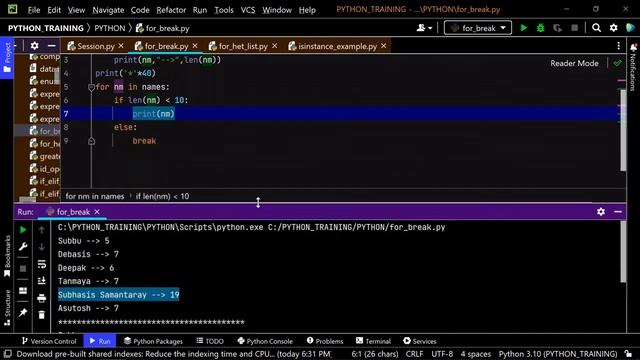Click the stop icon in top toolbar
Screen dimensions: 640x360
(x=574, y=28)
